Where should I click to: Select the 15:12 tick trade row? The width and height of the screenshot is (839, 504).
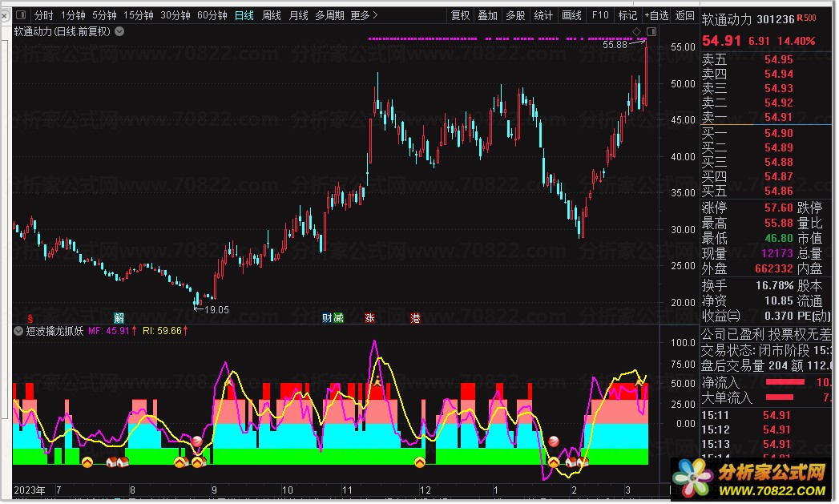tap(766, 429)
